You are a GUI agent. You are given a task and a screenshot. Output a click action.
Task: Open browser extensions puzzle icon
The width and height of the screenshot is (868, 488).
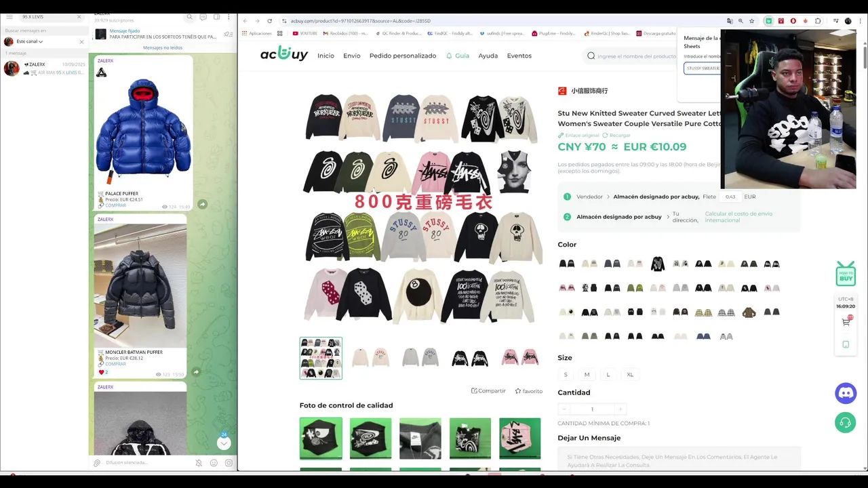tap(818, 21)
